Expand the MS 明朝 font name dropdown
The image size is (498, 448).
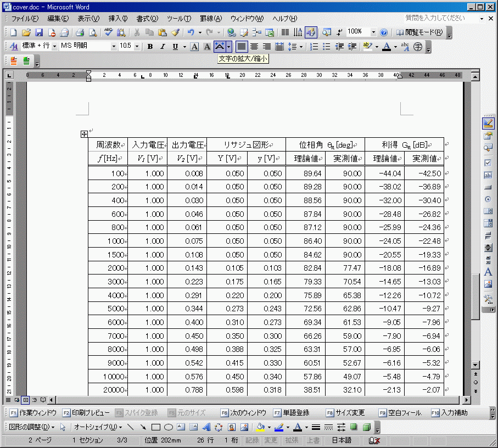pyautogui.click(x=114, y=47)
